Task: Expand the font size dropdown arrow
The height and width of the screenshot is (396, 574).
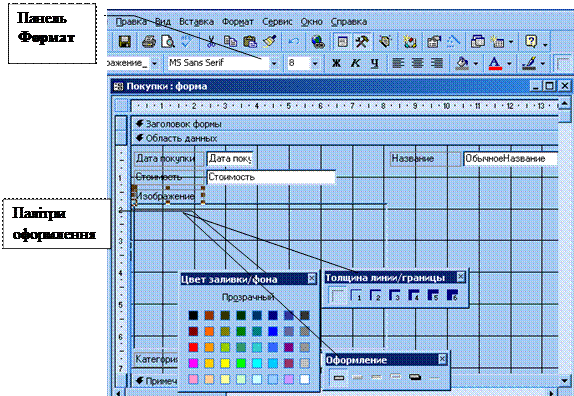Action: click(315, 64)
